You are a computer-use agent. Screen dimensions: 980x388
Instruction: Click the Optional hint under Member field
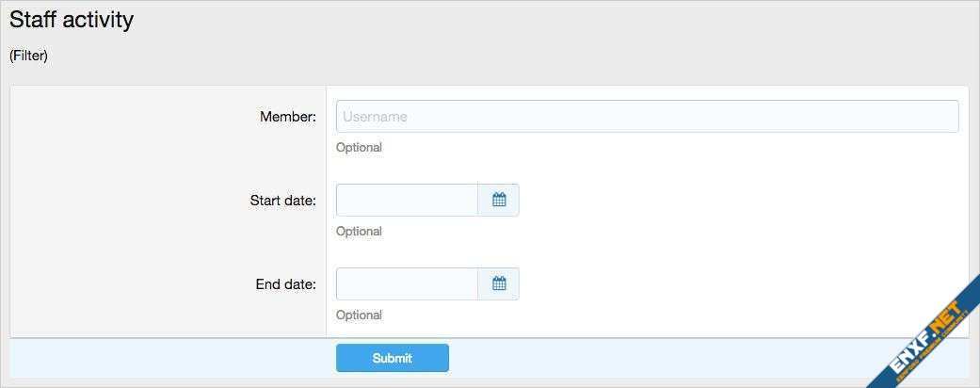(x=359, y=147)
